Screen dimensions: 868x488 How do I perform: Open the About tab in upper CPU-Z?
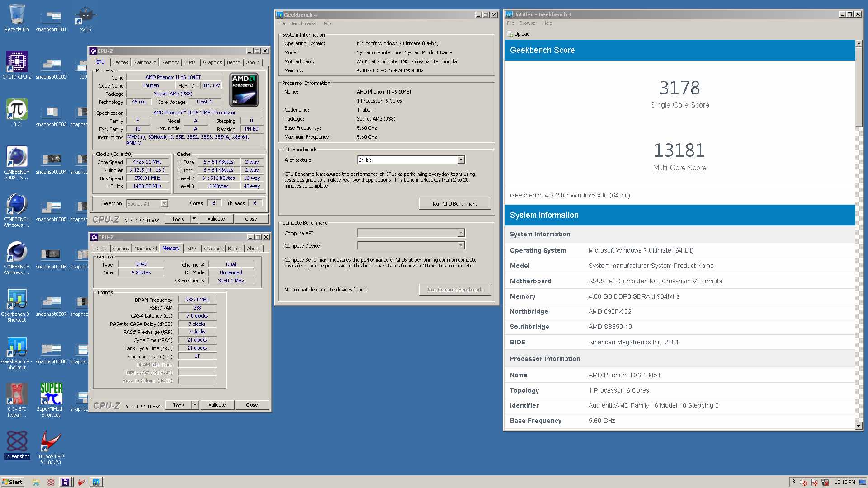[253, 62]
